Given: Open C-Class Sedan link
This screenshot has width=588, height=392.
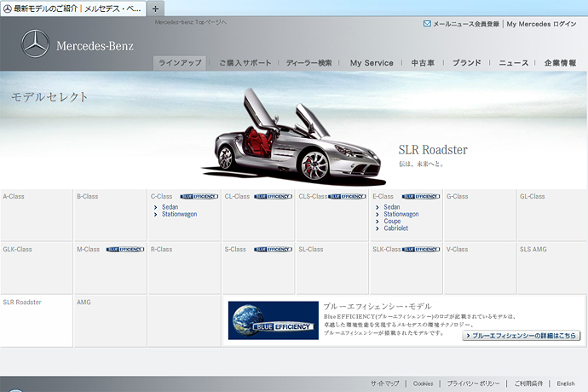Looking at the screenshot, I should tap(170, 207).
